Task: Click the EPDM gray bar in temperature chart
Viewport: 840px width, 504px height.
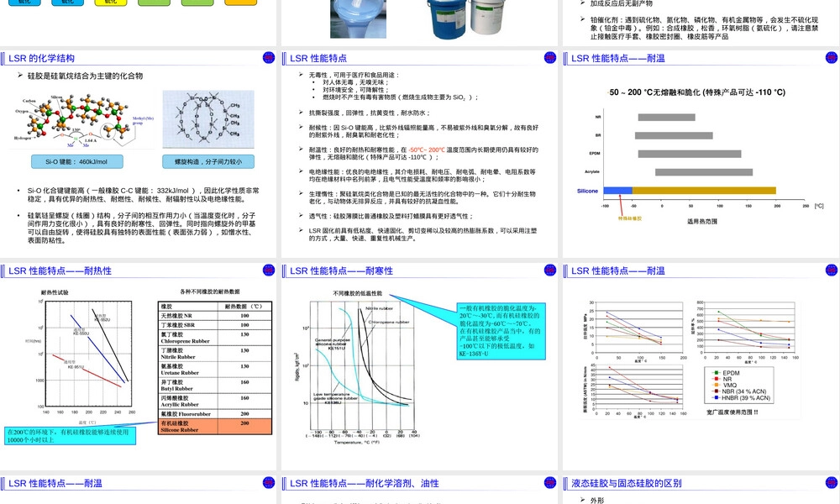Action: [x=690, y=155]
